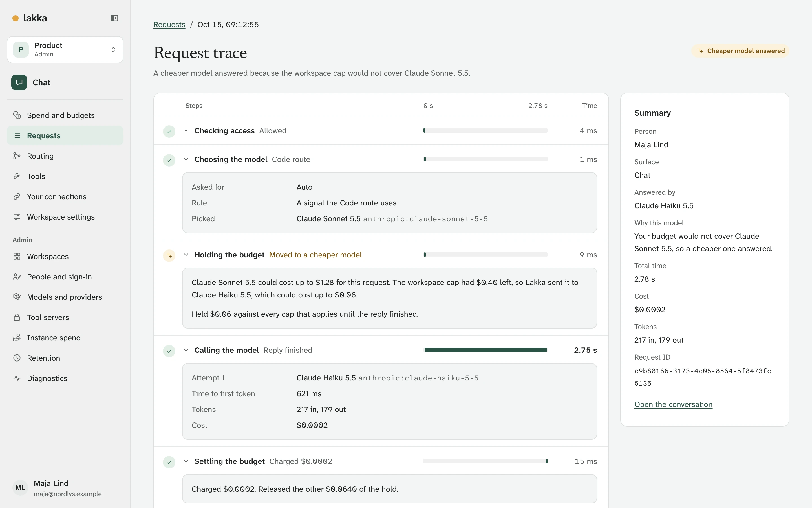This screenshot has height=508, width=812.
Task: Click the Requests list icon
Action: pos(17,136)
